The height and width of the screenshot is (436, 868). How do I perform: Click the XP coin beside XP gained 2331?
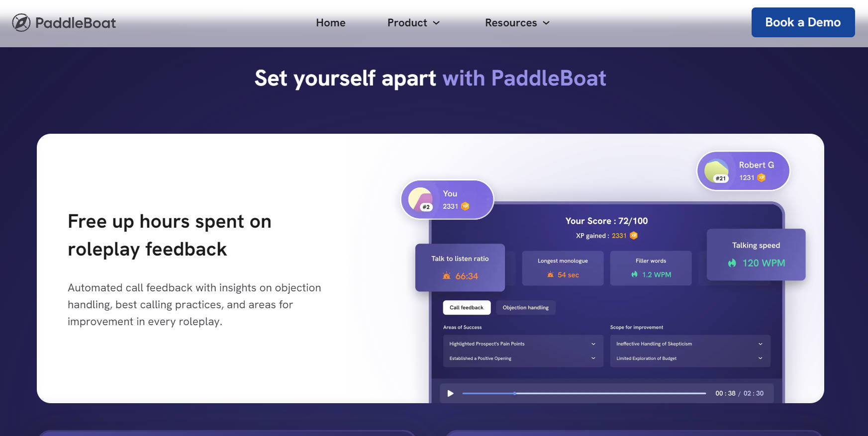[x=634, y=236]
